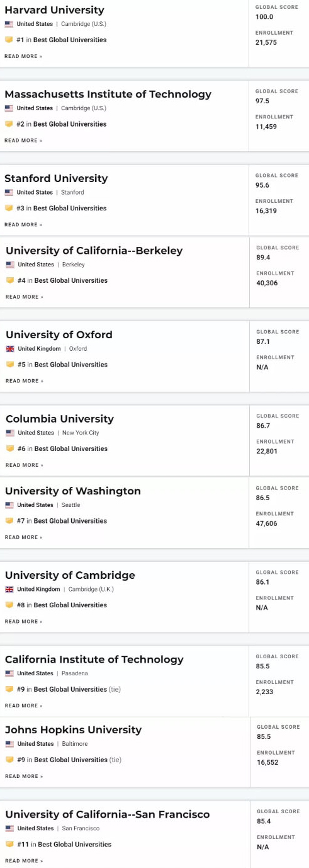Click the ranking badge beside MIT's #2 listing
The width and height of the screenshot is (309, 868).
click(9, 124)
